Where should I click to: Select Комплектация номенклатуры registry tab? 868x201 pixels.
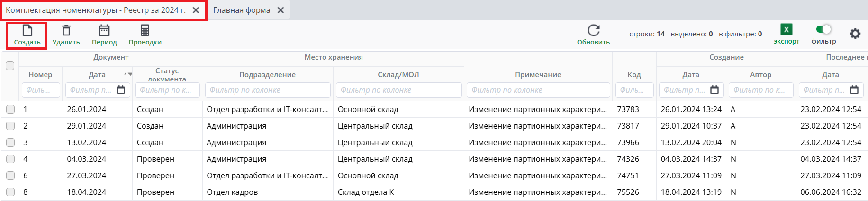click(x=96, y=10)
